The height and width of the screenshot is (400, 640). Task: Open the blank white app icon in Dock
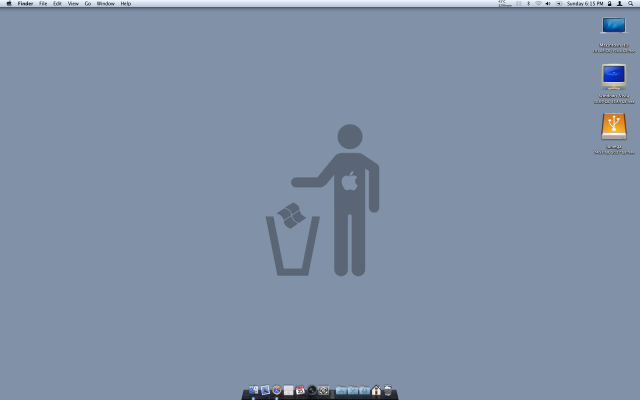point(289,390)
